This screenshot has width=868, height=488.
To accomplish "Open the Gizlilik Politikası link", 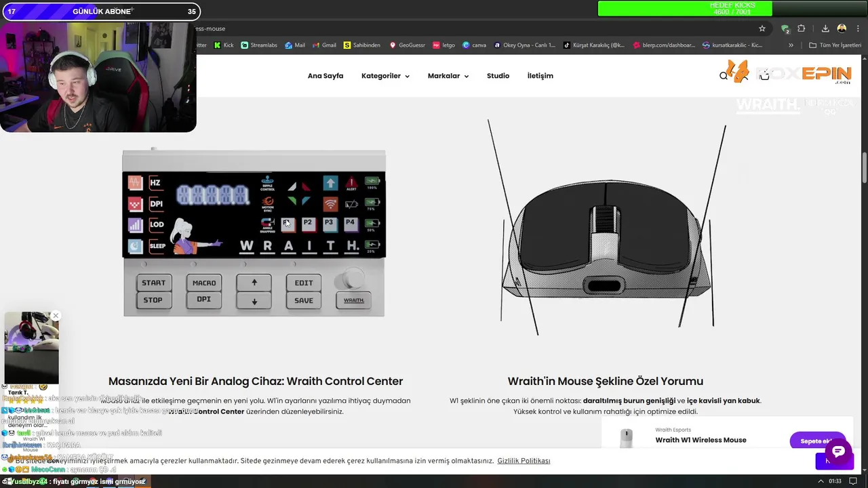I will click(524, 461).
